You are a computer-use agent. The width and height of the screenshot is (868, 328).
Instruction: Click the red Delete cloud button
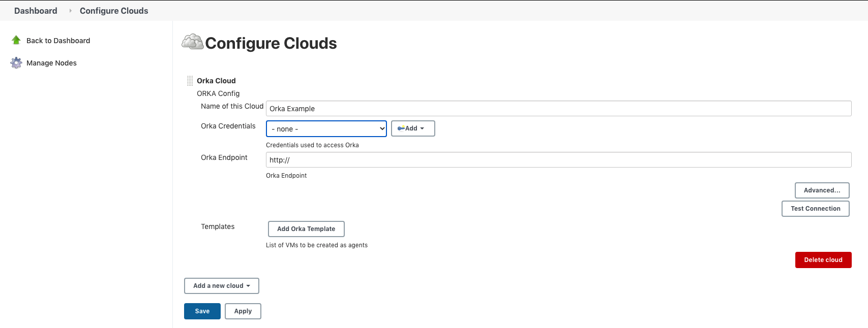[823, 260]
